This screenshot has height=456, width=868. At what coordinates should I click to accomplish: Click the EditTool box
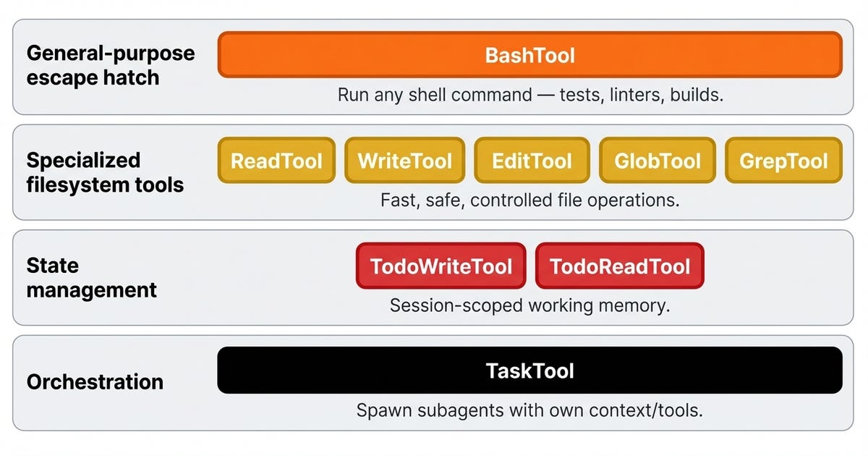click(x=532, y=160)
